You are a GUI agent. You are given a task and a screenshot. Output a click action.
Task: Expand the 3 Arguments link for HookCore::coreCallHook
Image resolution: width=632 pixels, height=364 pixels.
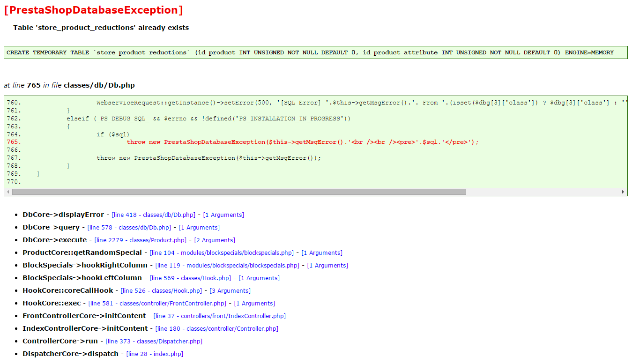230,291
